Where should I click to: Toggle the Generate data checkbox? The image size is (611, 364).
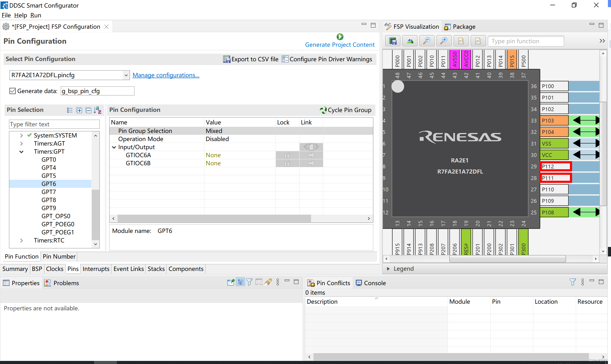point(13,91)
